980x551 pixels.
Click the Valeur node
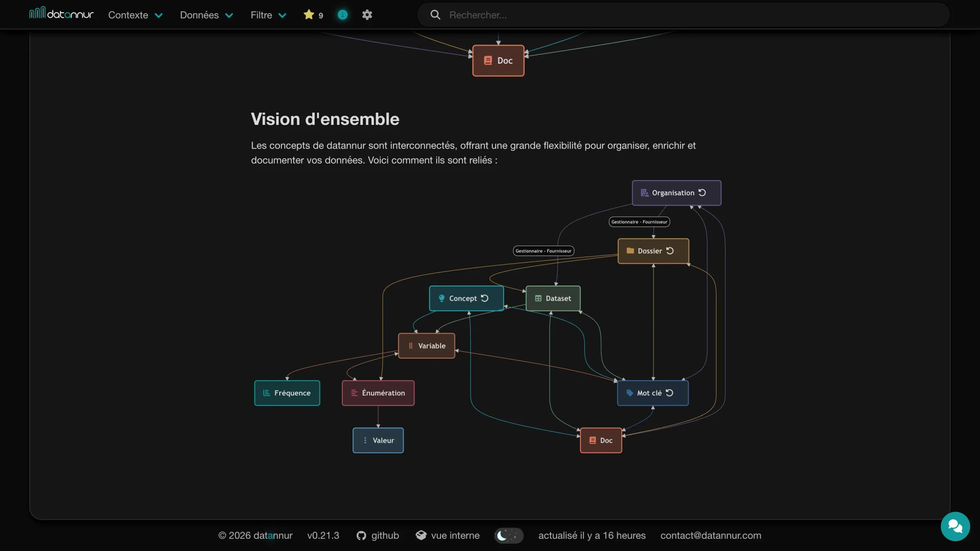coord(378,440)
